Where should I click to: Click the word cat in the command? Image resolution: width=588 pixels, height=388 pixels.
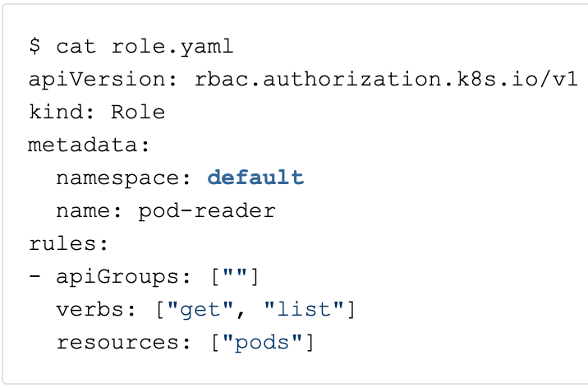(x=69, y=46)
